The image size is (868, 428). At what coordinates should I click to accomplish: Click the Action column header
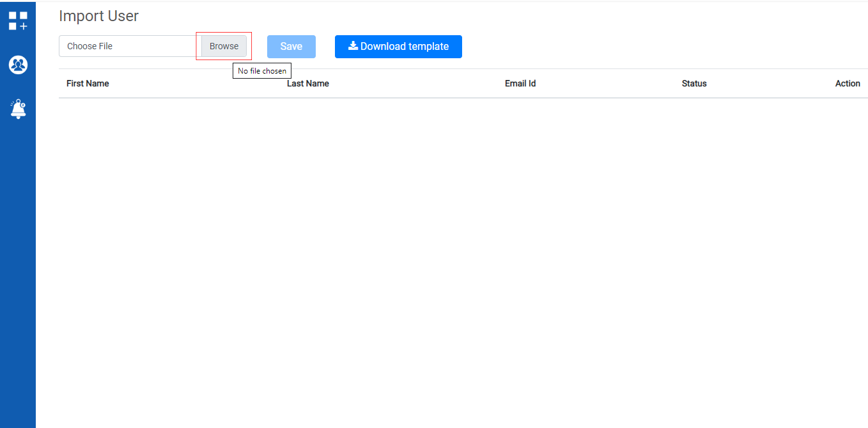[x=848, y=84]
